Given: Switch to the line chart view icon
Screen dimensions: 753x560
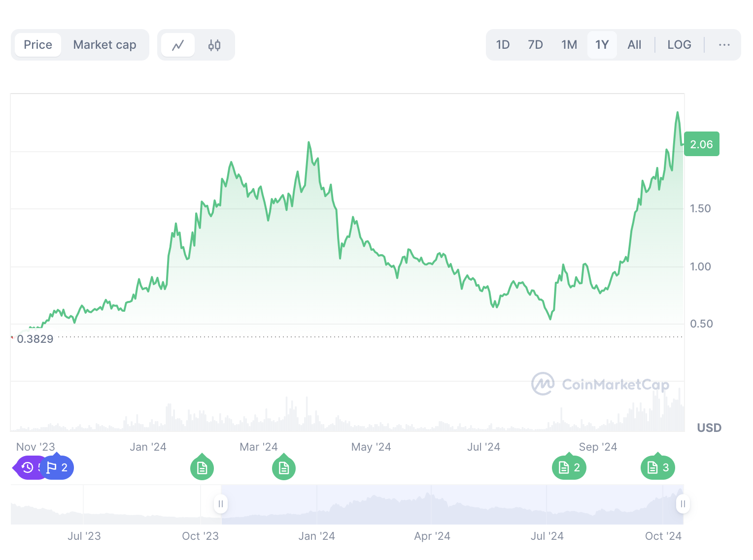Looking at the screenshot, I should pyautogui.click(x=178, y=45).
